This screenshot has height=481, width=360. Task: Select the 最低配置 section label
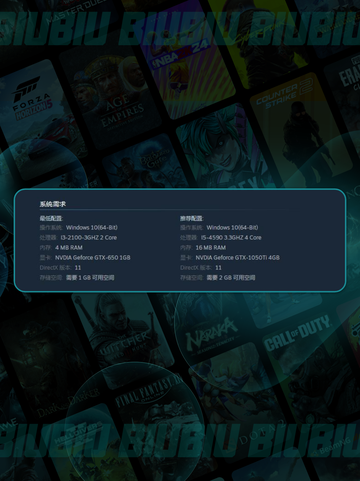coord(51,218)
